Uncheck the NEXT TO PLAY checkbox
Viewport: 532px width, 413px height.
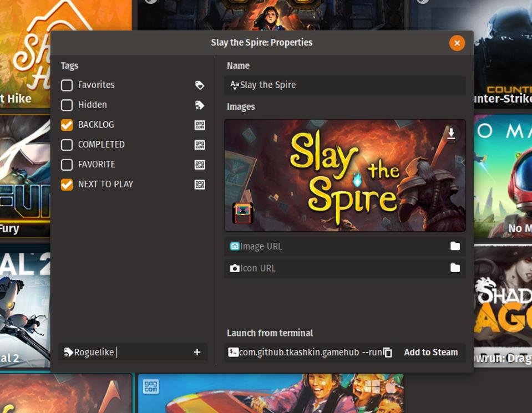67,185
